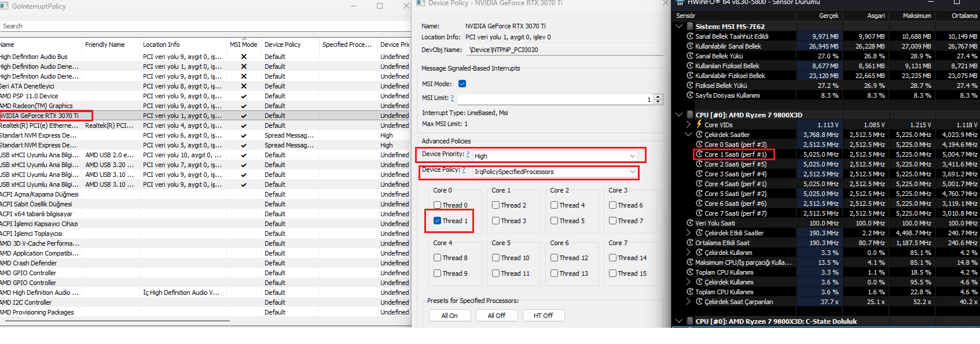Image resolution: width=980 pixels, height=344 pixels.
Task: Select the clock icon next to Fiziksel Bellek Yükü
Action: (x=689, y=86)
